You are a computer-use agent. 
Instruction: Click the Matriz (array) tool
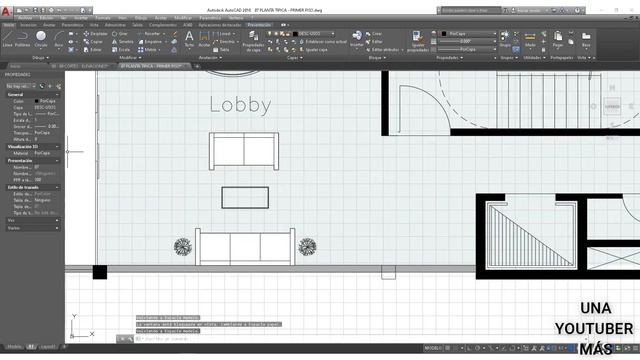point(147,50)
